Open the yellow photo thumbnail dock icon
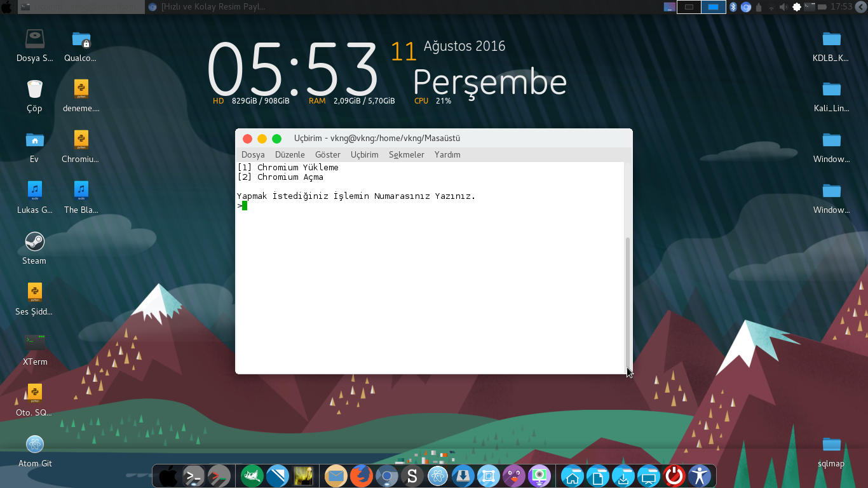Screen dimensions: 868x488 [x=303, y=475]
